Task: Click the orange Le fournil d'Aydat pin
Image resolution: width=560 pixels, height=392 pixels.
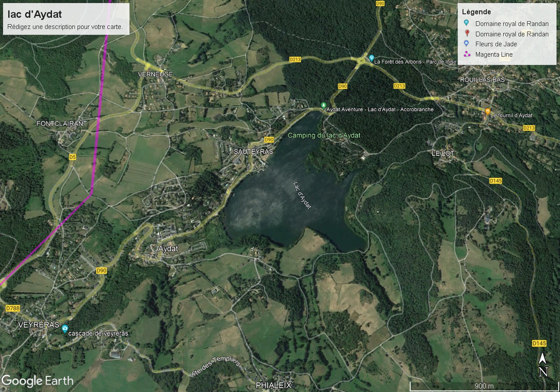Action: click(x=488, y=112)
